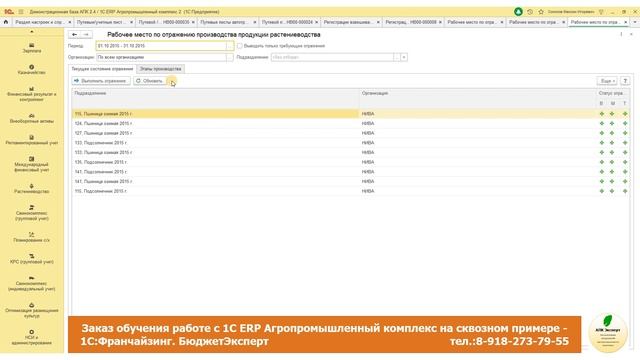Open Финансовый результат и контроллинг section
Screen dimensions: 640x360
click(32, 94)
